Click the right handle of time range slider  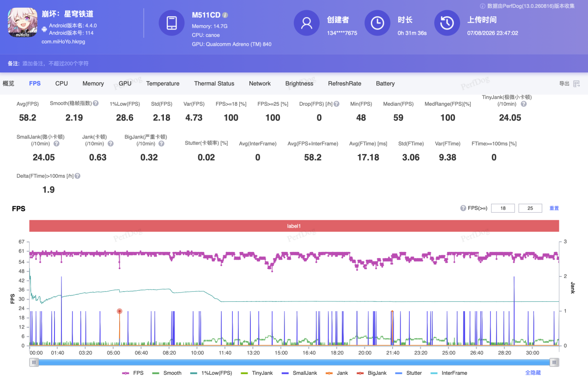point(554,362)
